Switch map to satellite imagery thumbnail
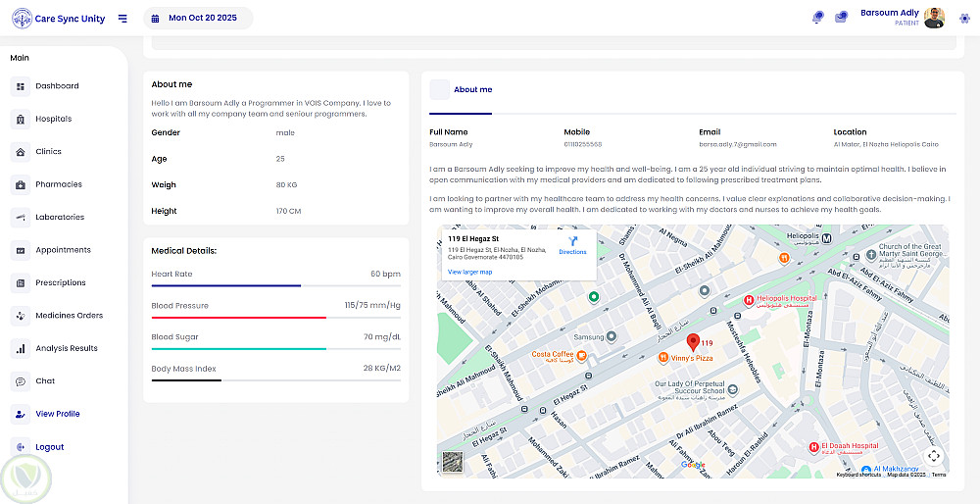The height and width of the screenshot is (504, 980). [452, 462]
